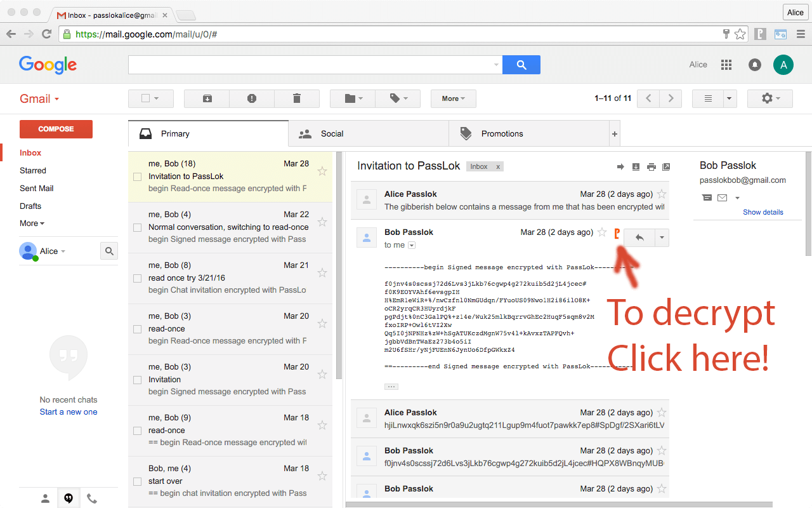
Task: Star Bob Passlok's expanded message
Action: (x=602, y=232)
